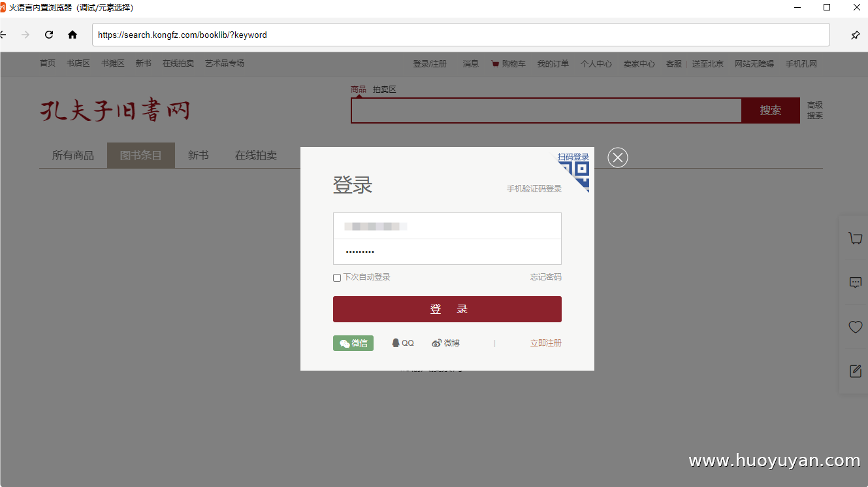Open 书店区 in the top navigation

click(x=78, y=63)
